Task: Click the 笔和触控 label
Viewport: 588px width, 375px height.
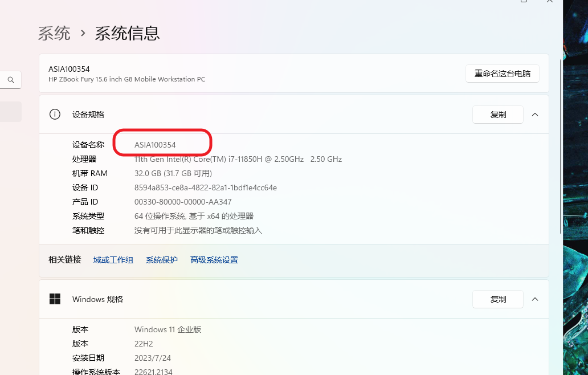Action: (88, 230)
